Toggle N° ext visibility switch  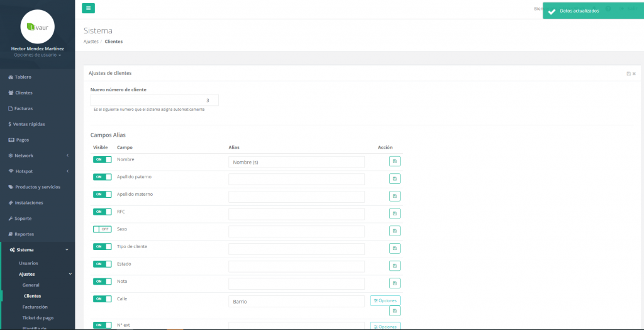103,325
